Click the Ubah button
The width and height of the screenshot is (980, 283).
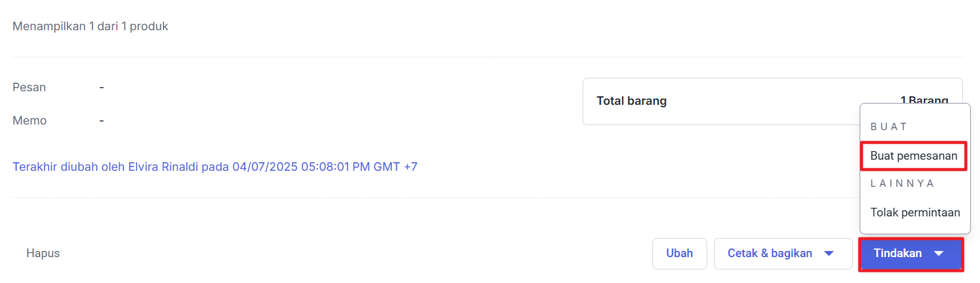pyautogui.click(x=679, y=254)
